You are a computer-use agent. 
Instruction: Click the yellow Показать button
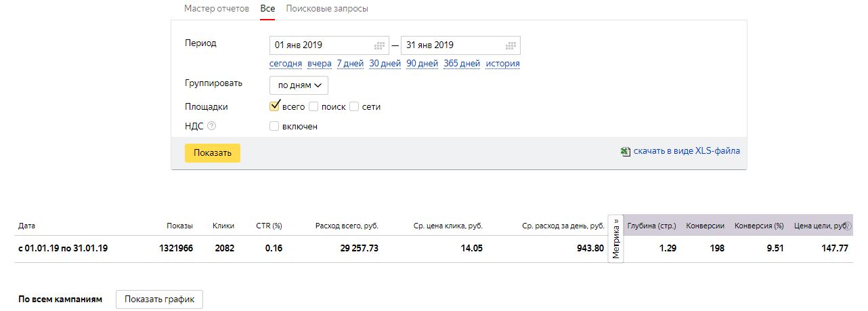pos(213,152)
